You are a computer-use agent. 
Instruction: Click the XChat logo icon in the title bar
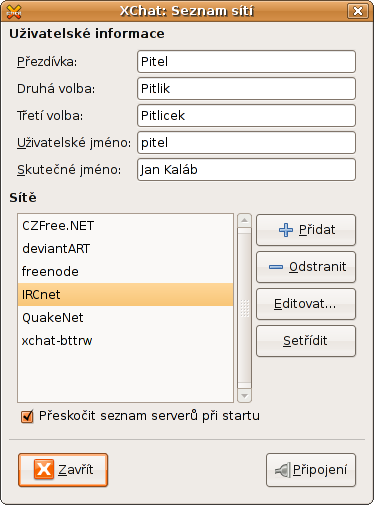coord(14,11)
